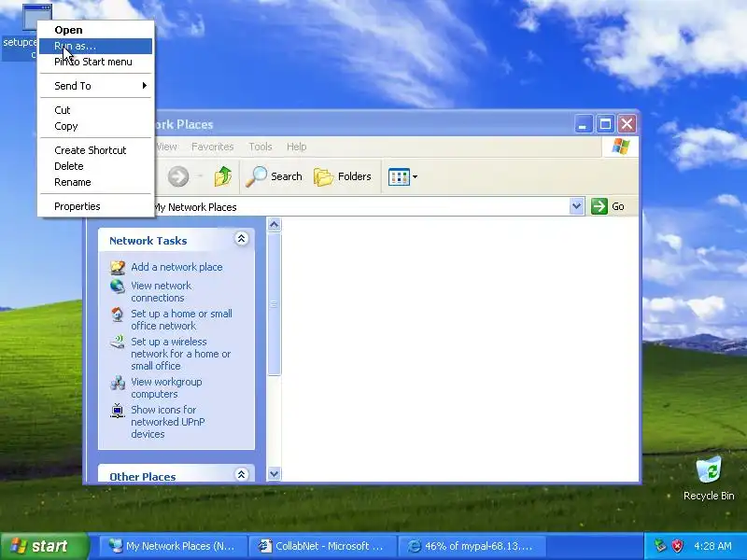Open Properties from the context menu
Viewport: 747px width, 560px height.
coord(95,206)
